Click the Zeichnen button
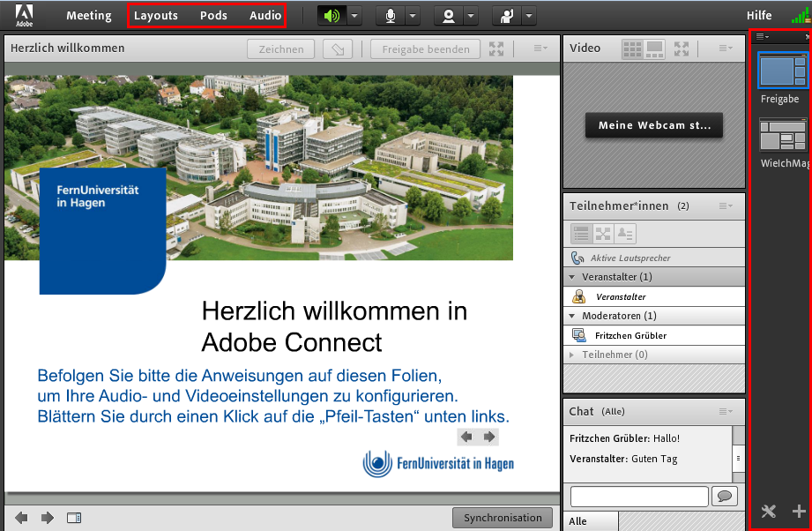This screenshot has width=812, height=531. [x=280, y=49]
